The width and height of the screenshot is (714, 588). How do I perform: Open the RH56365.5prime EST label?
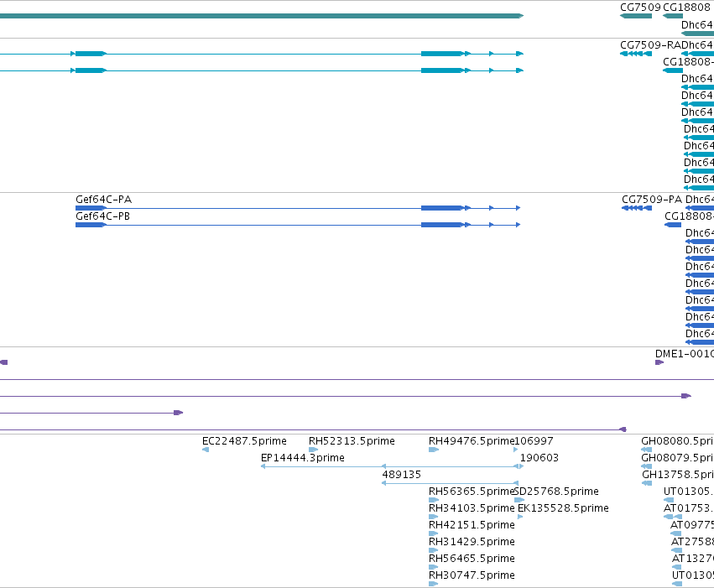[472, 492]
